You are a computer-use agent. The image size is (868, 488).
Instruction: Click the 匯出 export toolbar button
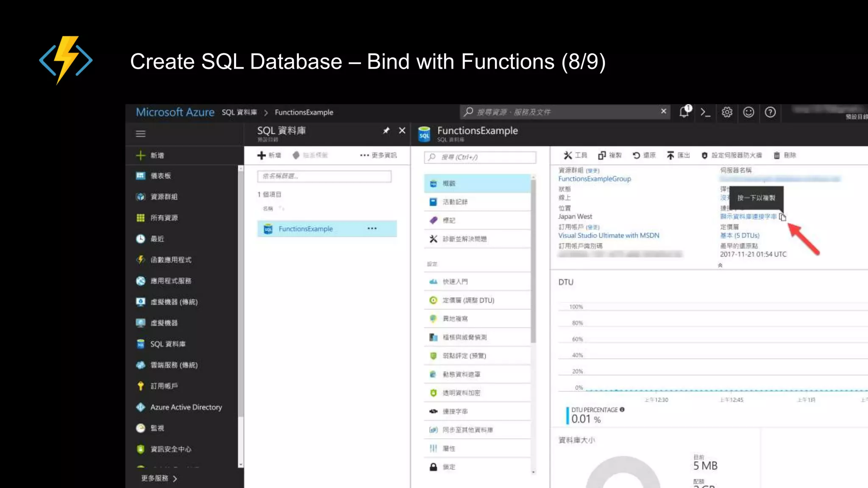point(678,155)
